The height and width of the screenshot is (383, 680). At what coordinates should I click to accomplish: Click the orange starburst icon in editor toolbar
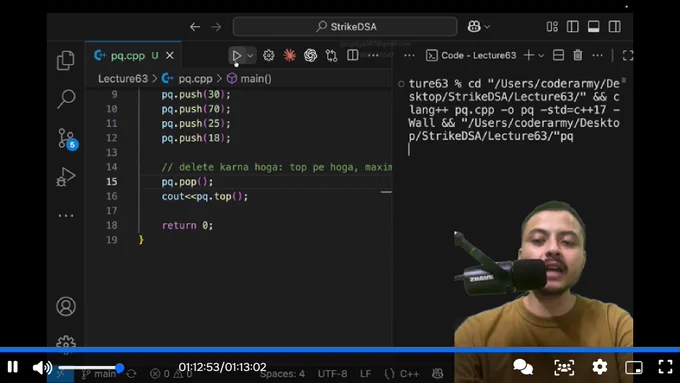pyautogui.click(x=289, y=56)
